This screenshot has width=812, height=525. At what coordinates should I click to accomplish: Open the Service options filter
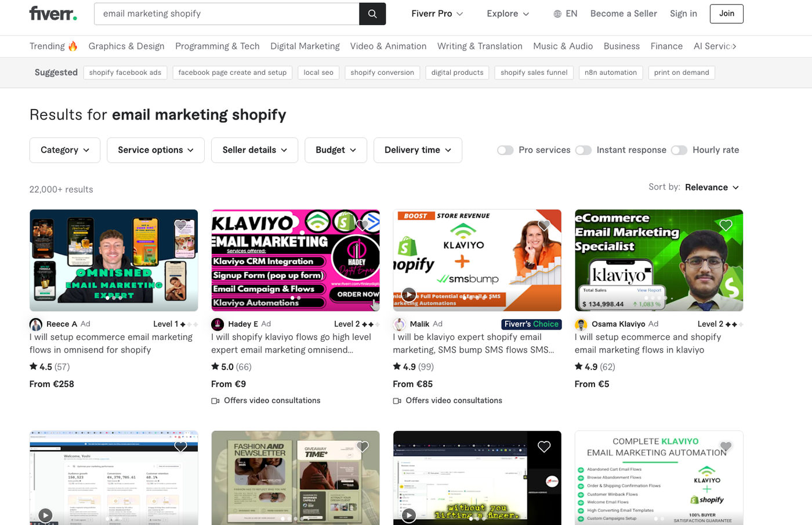(x=155, y=150)
